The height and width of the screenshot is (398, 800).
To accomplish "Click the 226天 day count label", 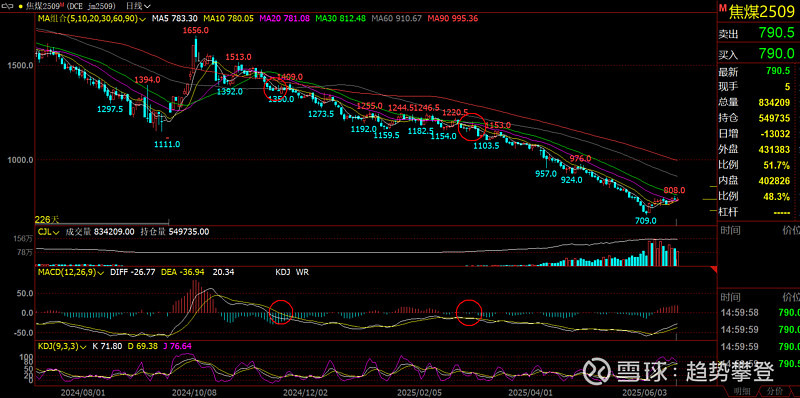I will click(x=46, y=220).
